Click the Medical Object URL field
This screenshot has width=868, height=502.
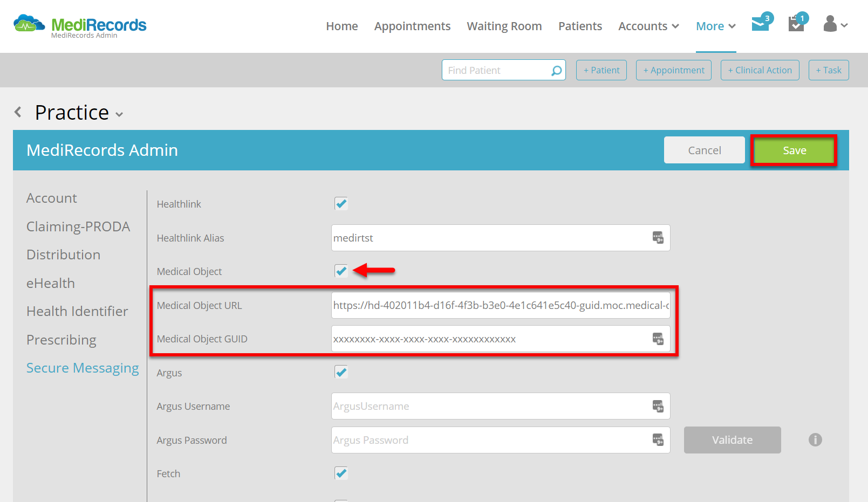coord(501,305)
